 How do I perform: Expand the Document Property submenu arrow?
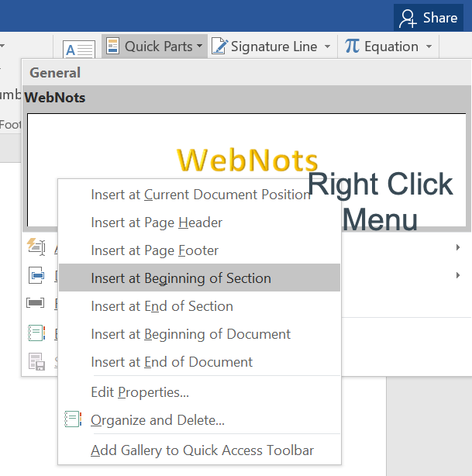coord(458,275)
